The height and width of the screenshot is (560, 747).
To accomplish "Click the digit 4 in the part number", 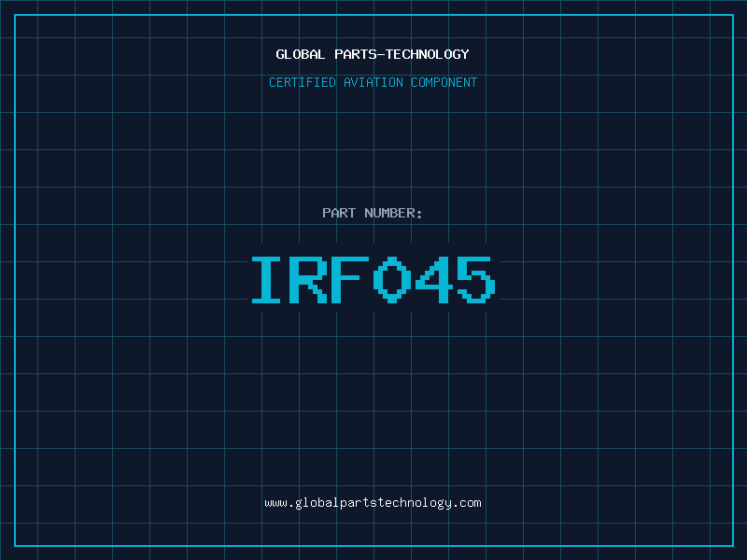I will point(432,280).
